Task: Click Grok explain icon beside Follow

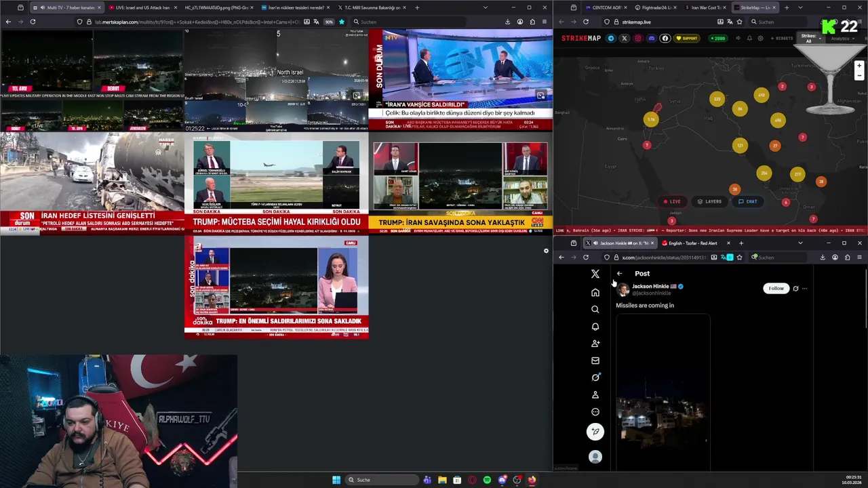Action: 795,288
